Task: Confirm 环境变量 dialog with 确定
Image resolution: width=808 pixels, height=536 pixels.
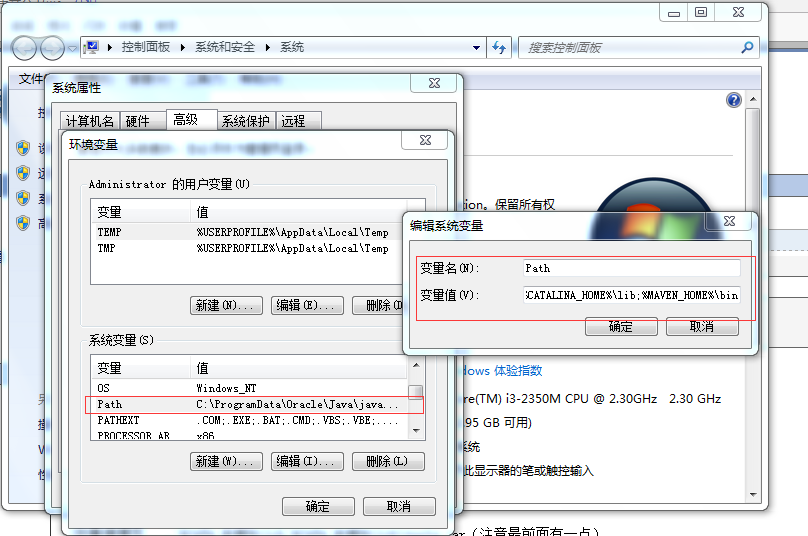Action: (318, 507)
